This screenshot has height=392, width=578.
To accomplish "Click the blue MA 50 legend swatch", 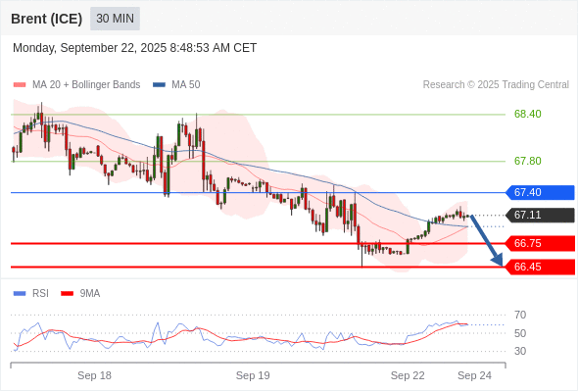I will 159,85.
